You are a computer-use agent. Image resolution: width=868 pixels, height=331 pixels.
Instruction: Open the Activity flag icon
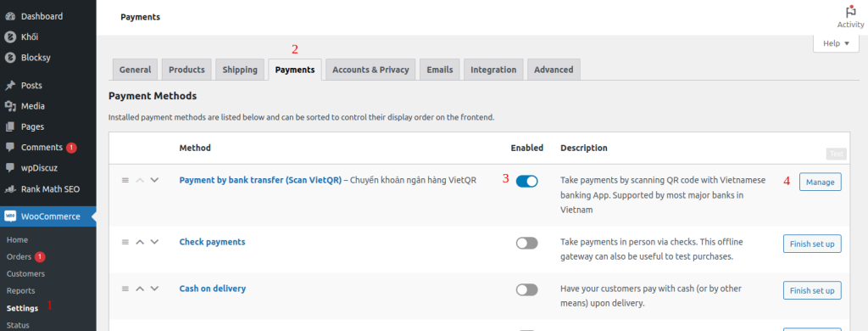pos(850,12)
